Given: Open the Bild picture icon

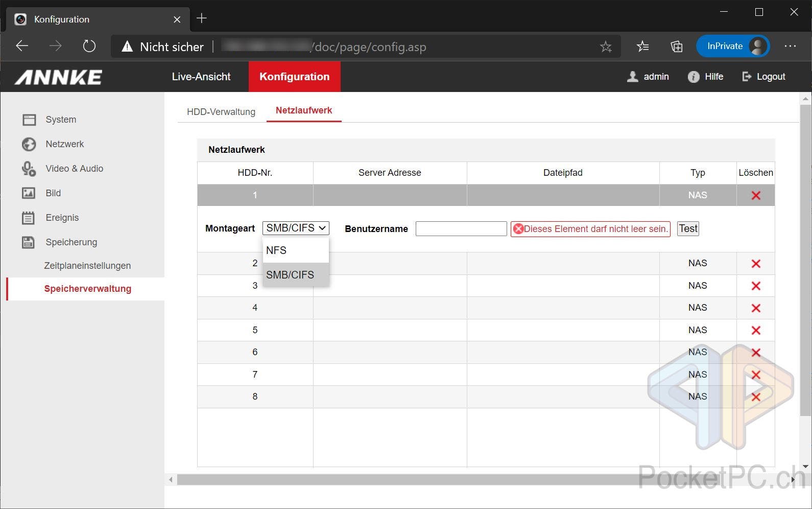Looking at the screenshot, I should (29, 193).
